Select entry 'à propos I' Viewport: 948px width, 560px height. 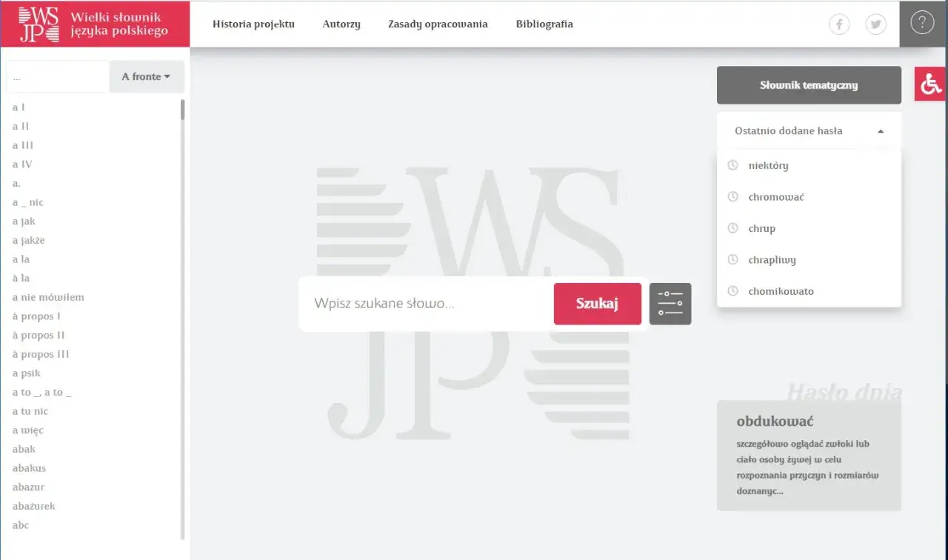pos(36,316)
